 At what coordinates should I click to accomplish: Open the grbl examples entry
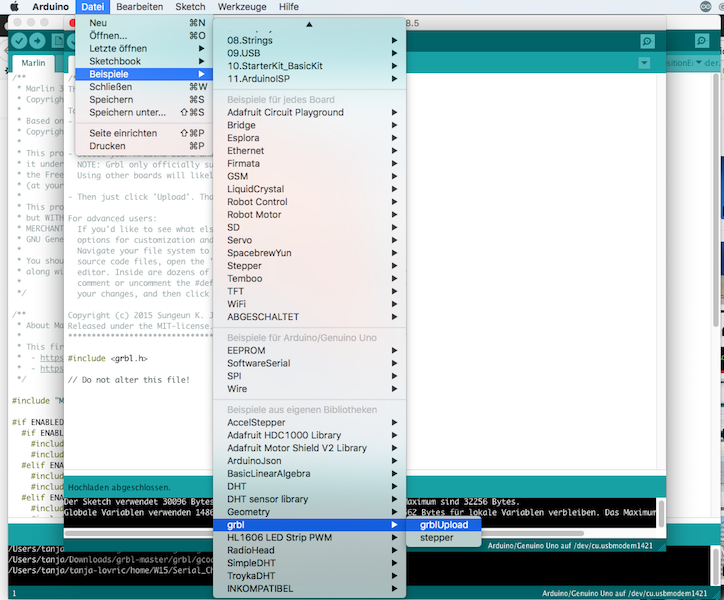point(309,525)
